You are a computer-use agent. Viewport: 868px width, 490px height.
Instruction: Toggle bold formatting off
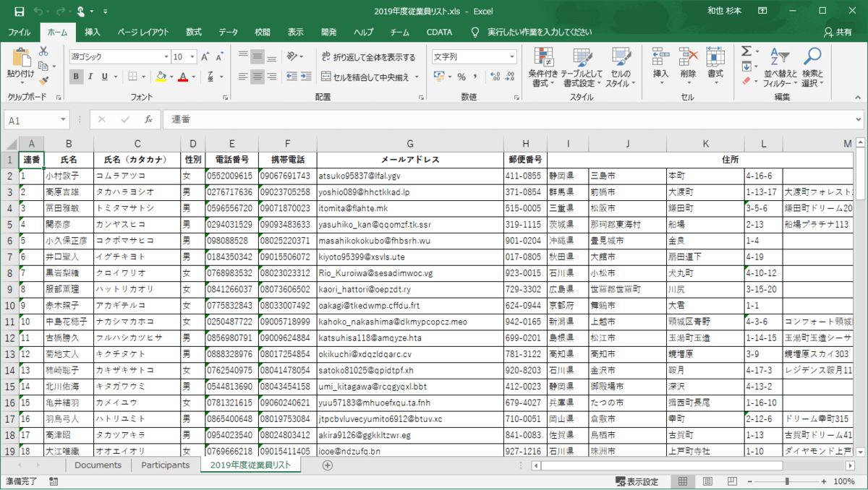77,77
